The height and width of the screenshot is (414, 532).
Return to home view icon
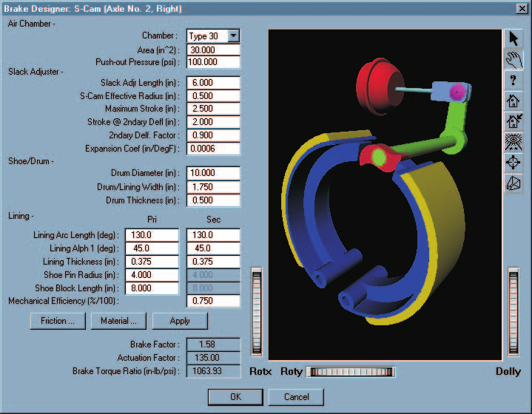point(514,101)
